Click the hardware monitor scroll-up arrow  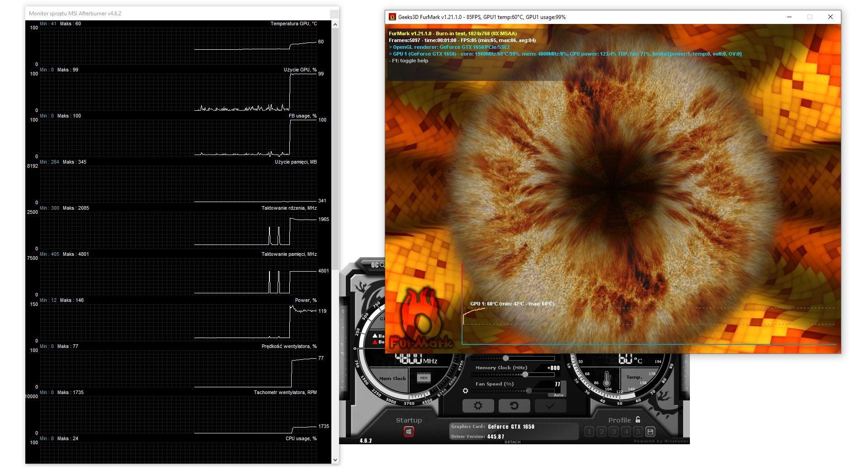(335, 24)
